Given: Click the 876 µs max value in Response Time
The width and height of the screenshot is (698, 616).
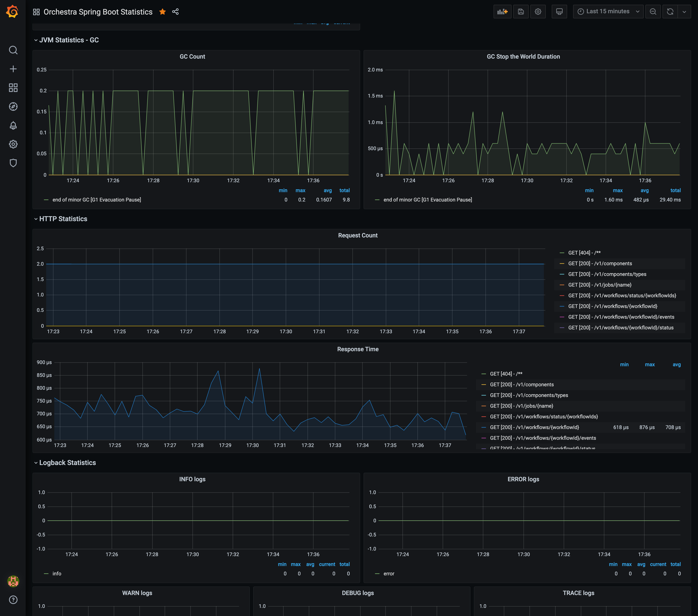Looking at the screenshot, I should coord(647,427).
